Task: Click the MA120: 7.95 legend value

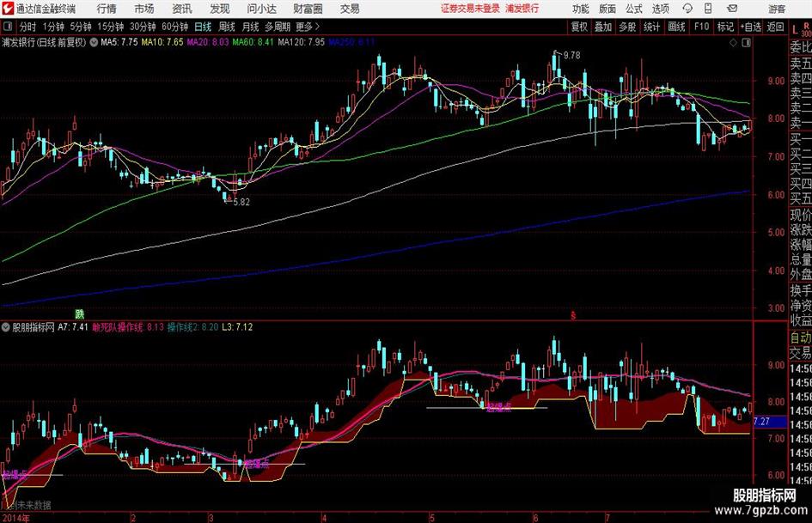Action: (301, 42)
